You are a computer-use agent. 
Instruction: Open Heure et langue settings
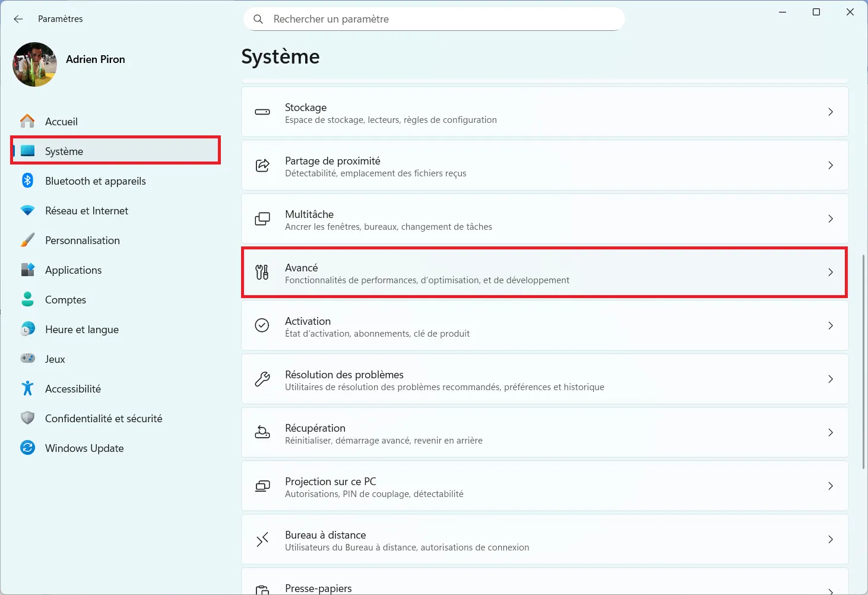click(x=82, y=329)
